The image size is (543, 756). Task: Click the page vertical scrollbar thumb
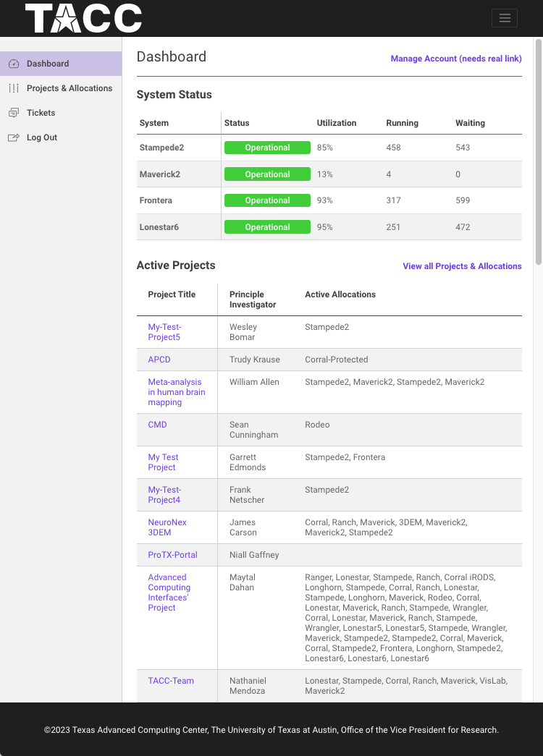(539, 152)
